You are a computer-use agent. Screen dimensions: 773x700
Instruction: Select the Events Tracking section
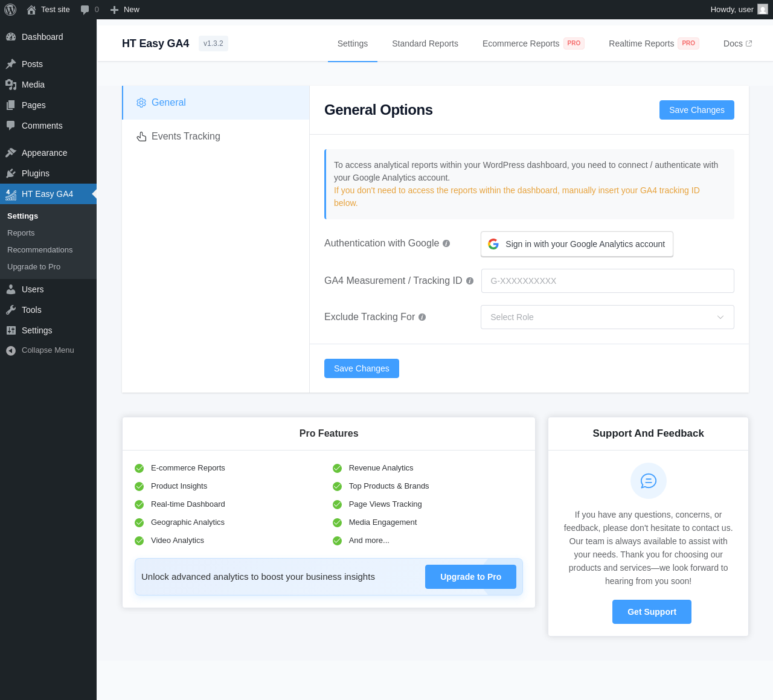tap(216, 136)
